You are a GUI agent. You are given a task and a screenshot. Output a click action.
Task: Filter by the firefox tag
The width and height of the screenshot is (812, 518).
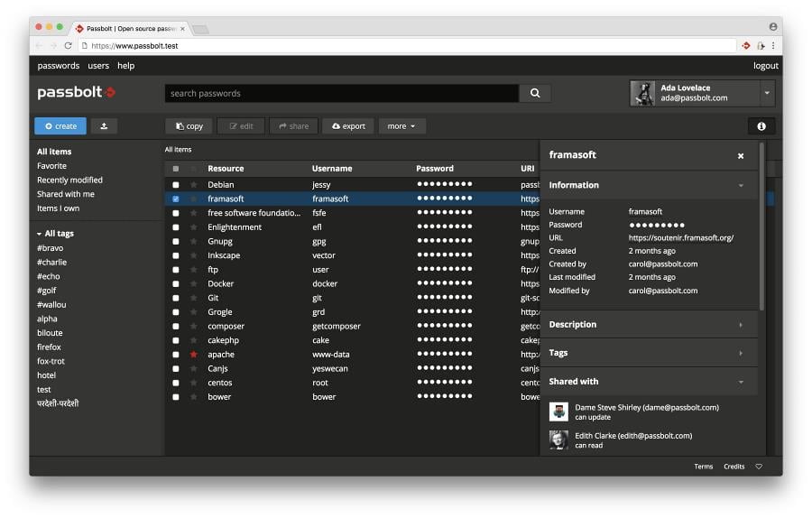50,347
